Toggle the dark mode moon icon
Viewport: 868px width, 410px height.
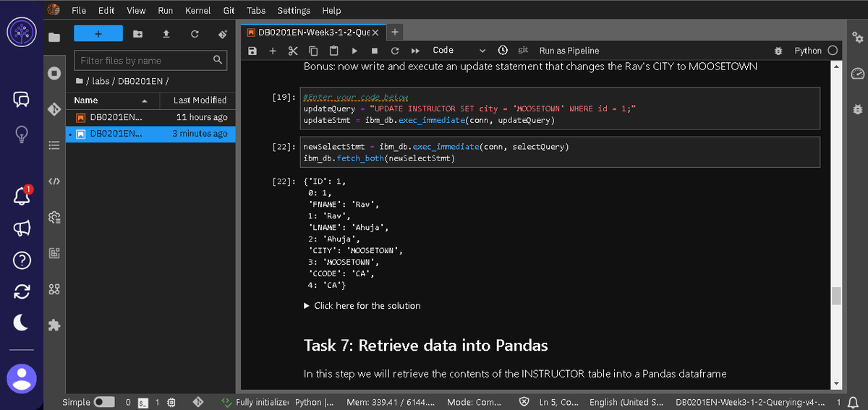[x=22, y=323]
